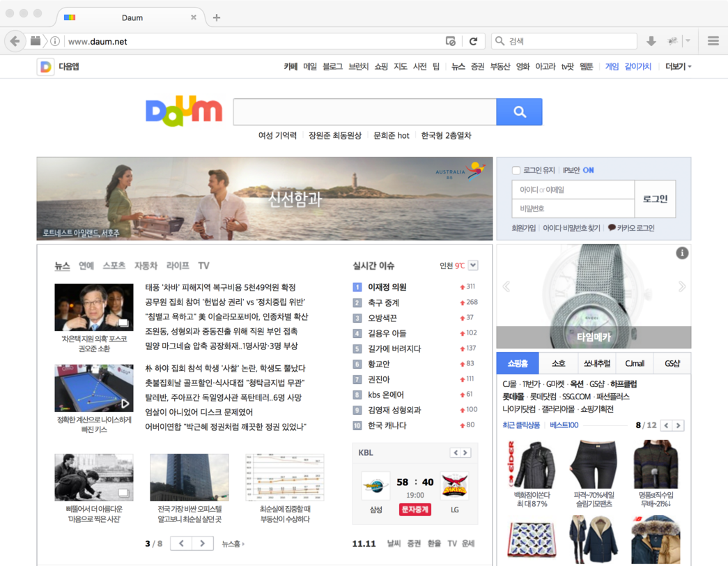Viewport: 728px width, 566px height.
Task: Click the Kakao login speech bubble icon
Action: click(x=612, y=228)
